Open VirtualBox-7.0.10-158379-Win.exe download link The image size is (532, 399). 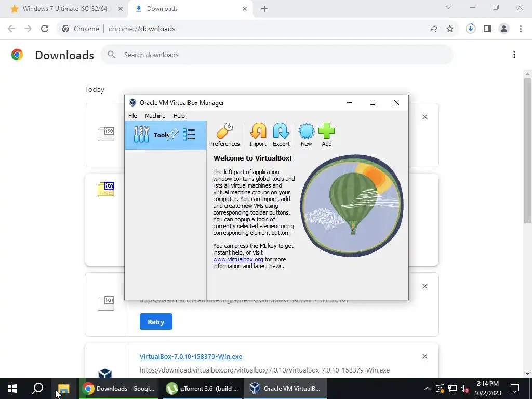(191, 356)
